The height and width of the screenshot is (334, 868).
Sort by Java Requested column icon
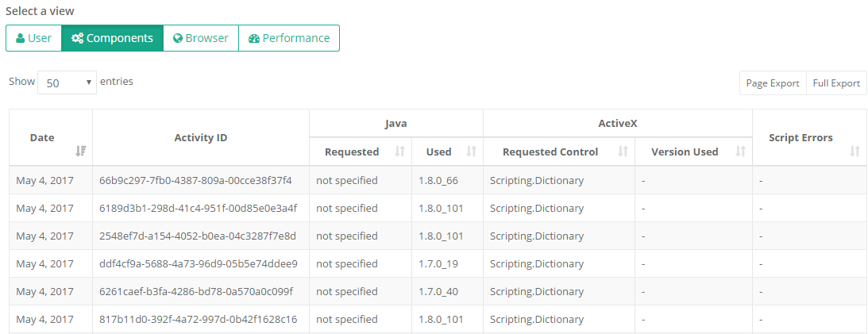399,152
